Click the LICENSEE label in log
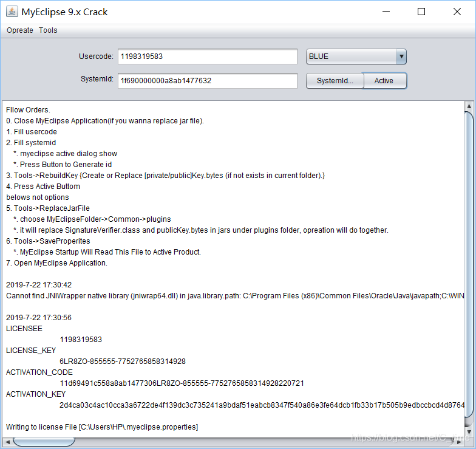Viewport: 476px width, 449px height. point(24,328)
